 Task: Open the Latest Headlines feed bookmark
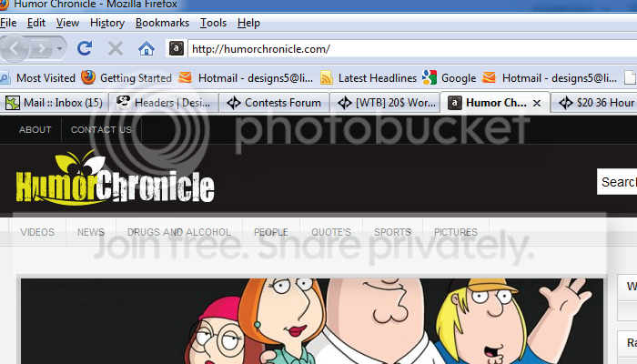click(369, 77)
